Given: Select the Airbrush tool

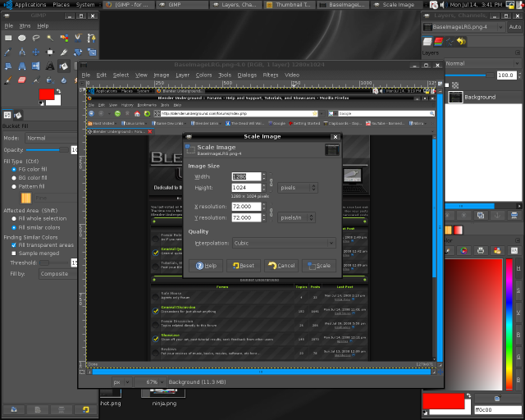Looking at the screenshot, I should point(36,80).
